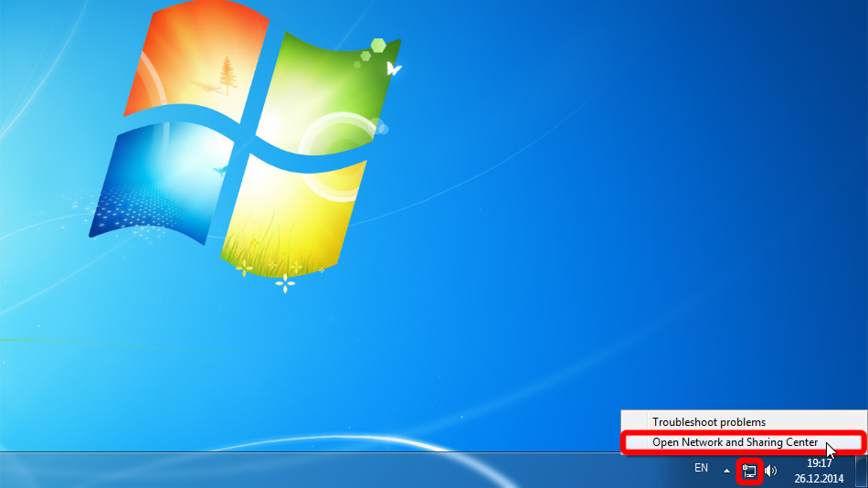Click the 26.12.2014 date in tray
Screen dimensions: 868x488
819,478
